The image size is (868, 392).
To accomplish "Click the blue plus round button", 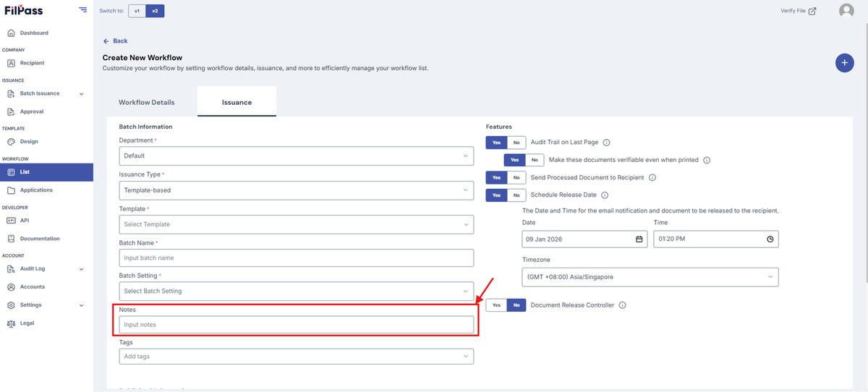I will [x=844, y=63].
